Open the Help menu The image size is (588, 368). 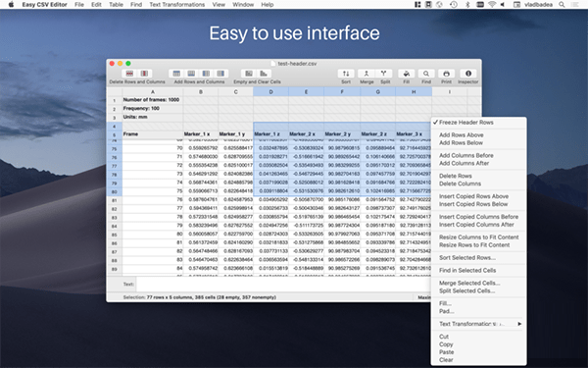(267, 5)
